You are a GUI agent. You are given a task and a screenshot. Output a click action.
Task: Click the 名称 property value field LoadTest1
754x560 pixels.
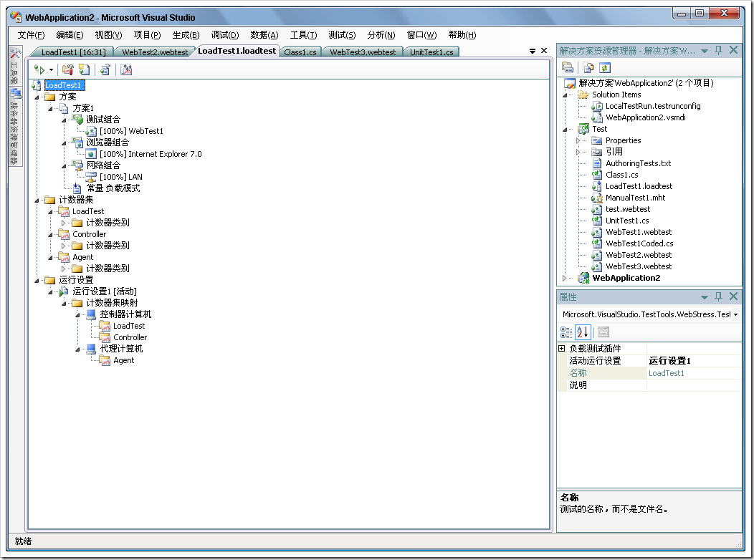(694, 373)
